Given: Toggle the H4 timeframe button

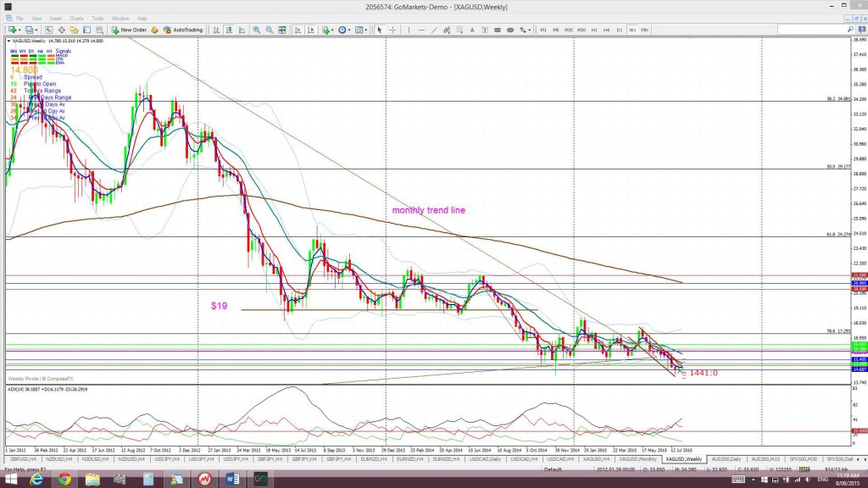Looking at the screenshot, I should (x=607, y=30).
